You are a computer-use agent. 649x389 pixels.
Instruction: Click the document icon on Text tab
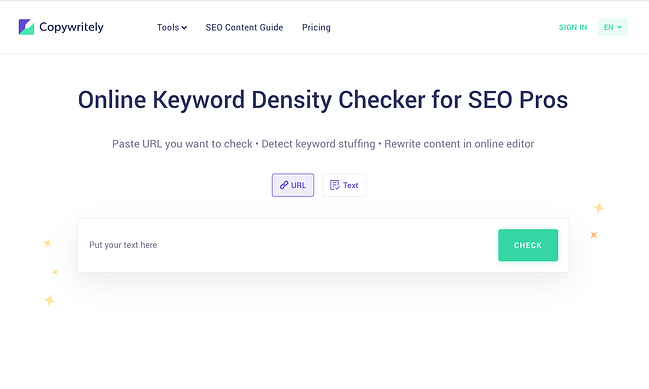pos(334,185)
